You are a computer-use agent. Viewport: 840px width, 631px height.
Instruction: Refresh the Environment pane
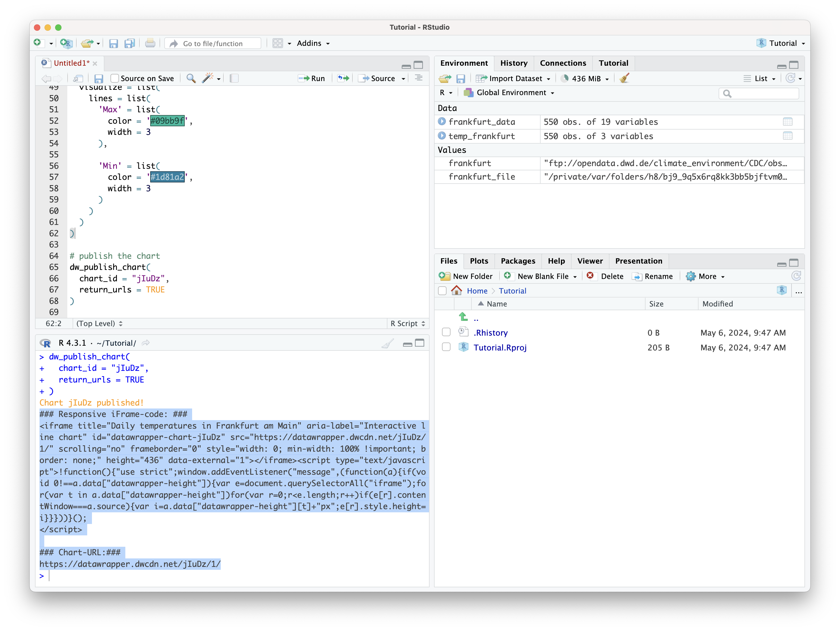click(790, 78)
